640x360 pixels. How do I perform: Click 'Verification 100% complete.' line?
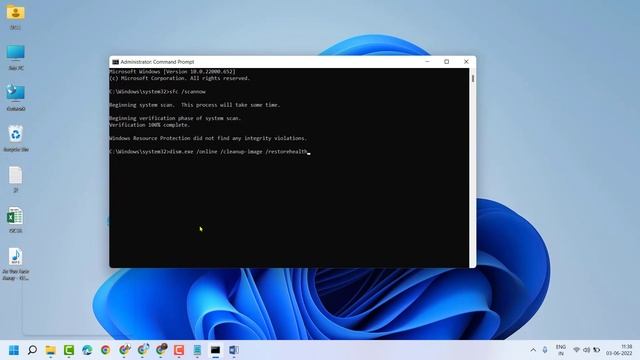[150, 125]
